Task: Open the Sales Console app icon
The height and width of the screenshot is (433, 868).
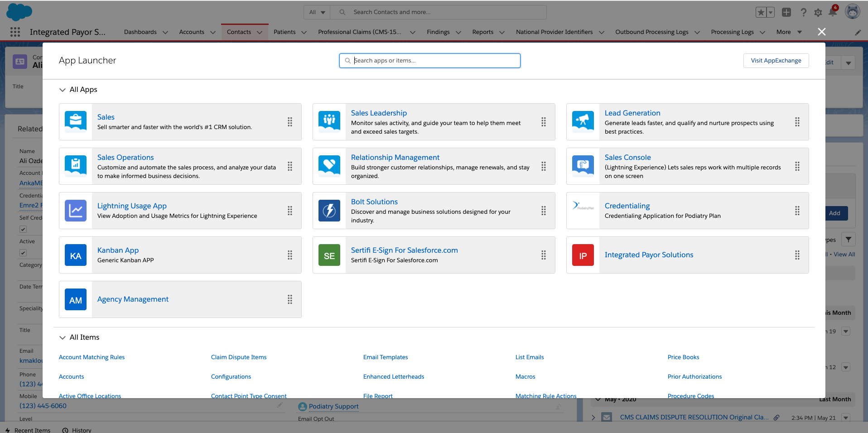Action: 583,166
